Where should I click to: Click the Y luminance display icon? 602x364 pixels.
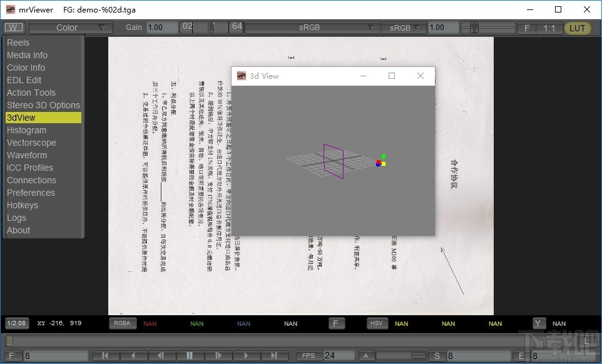pos(538,323)
